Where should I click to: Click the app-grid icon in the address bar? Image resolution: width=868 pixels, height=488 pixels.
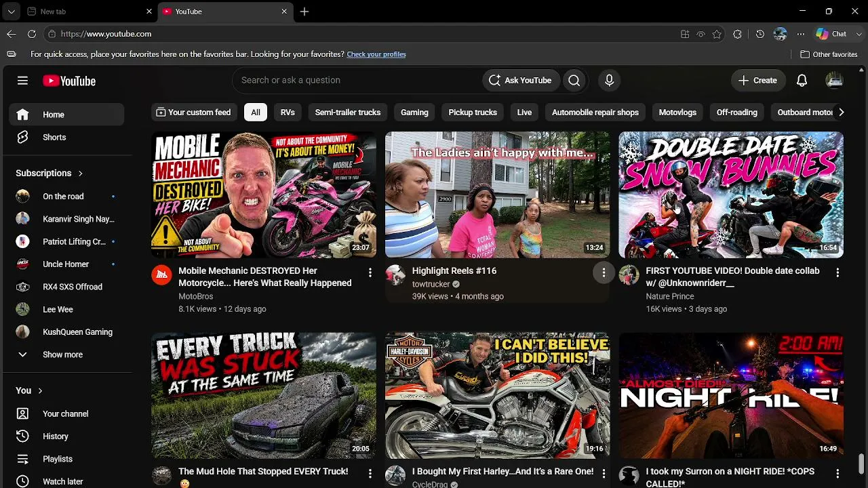(x=685, y=34)
